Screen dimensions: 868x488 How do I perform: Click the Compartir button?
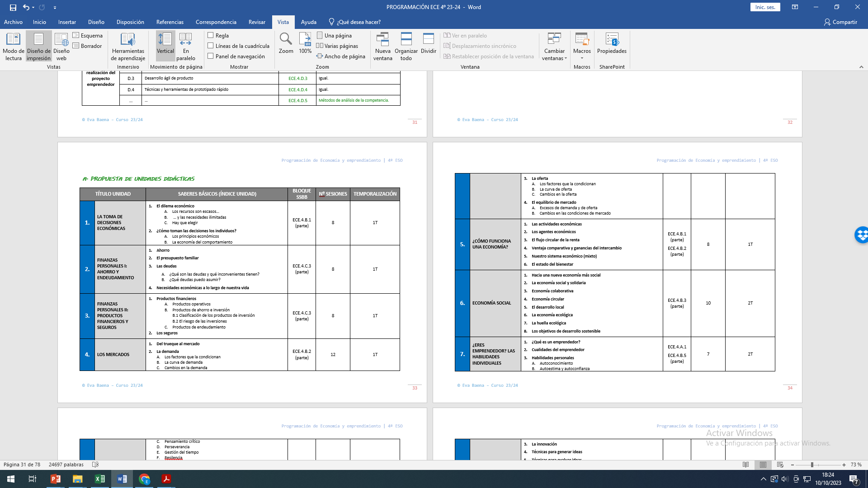tap(840, 22)
